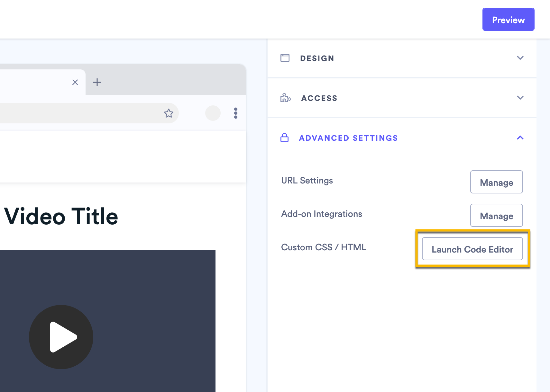Expand the DESIGN section
The height and width of the screenshot is (392, 550).
click(x=520, y=58)
